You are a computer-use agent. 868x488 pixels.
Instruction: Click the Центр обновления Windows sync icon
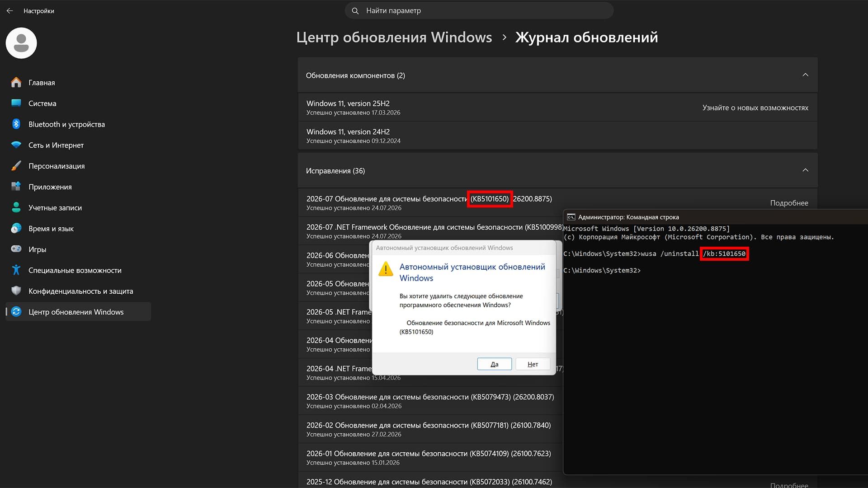pos(16,311)
